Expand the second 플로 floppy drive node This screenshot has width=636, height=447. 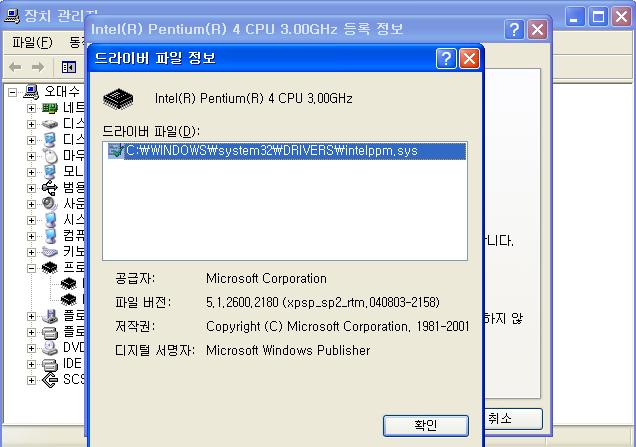tap(31, 332)
